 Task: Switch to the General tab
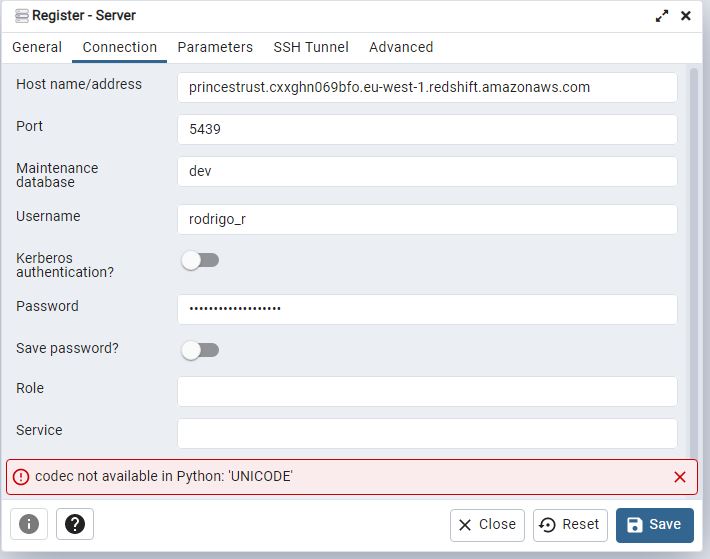tap(37, 47)
